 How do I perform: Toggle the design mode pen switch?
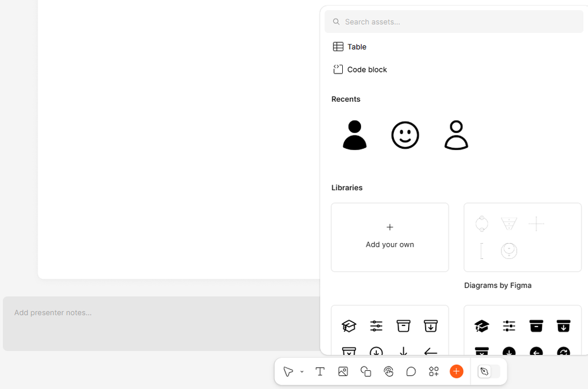[489, 371]
